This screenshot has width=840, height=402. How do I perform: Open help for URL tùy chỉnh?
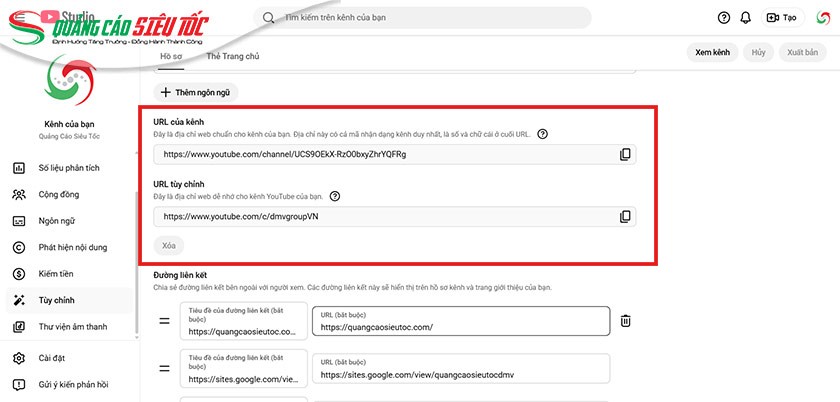pos(335,196)
